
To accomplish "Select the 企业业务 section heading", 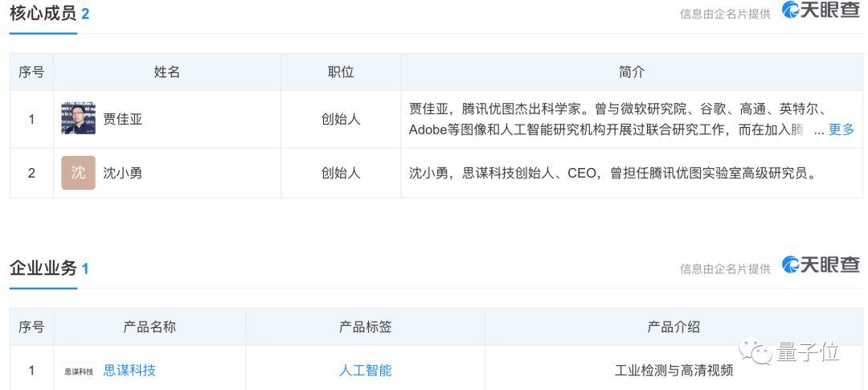I will (43, 268).
